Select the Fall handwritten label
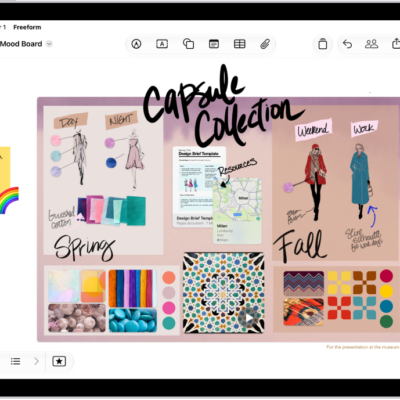 299,245
